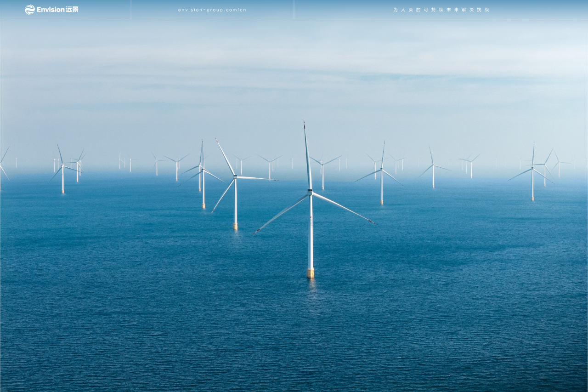Viewport: 588px width, 392px height.
Task: Click the horizontal line beneath the header bar
Action: coord(294,19)
